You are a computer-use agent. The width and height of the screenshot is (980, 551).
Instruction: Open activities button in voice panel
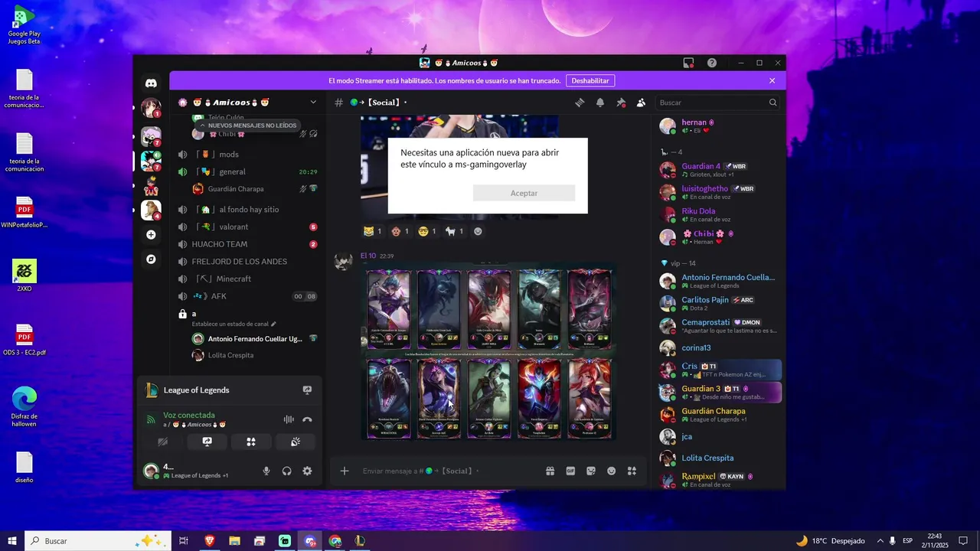(250, 442)
